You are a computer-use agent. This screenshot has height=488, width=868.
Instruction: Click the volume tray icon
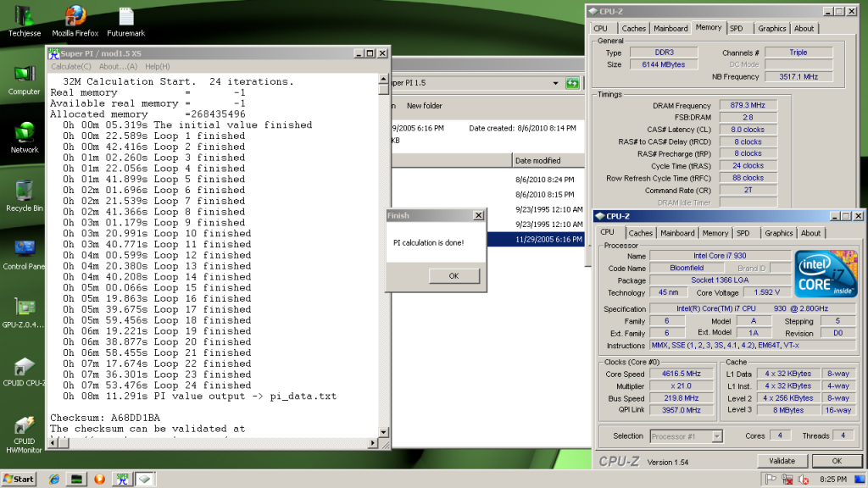[804, 480]
